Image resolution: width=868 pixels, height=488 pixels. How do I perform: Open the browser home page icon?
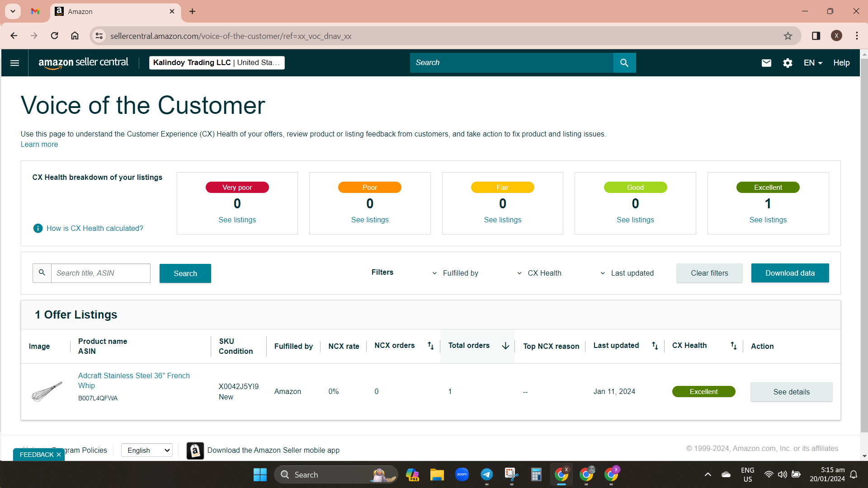click(75, 36)
